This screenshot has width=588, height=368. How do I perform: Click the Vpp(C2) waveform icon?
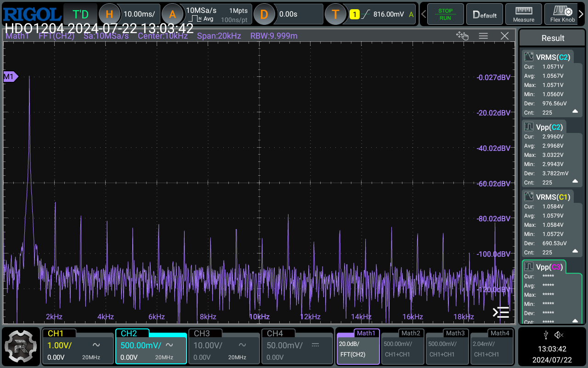(x=529, y=127)
